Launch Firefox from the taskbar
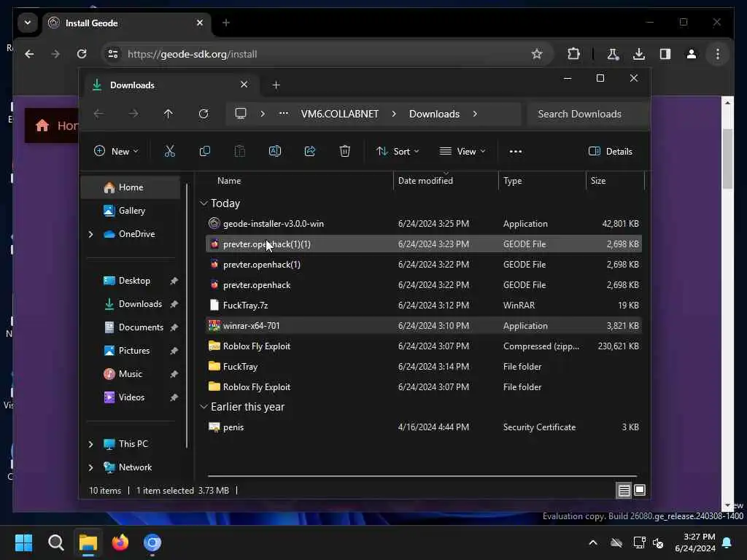Viewport: 747px width, 560px height. coord(120,542)
